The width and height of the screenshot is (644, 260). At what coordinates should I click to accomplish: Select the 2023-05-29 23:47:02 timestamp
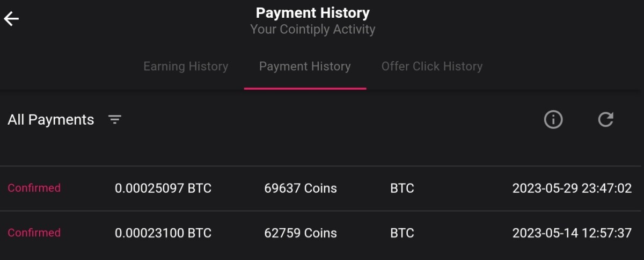click(572, 189)
